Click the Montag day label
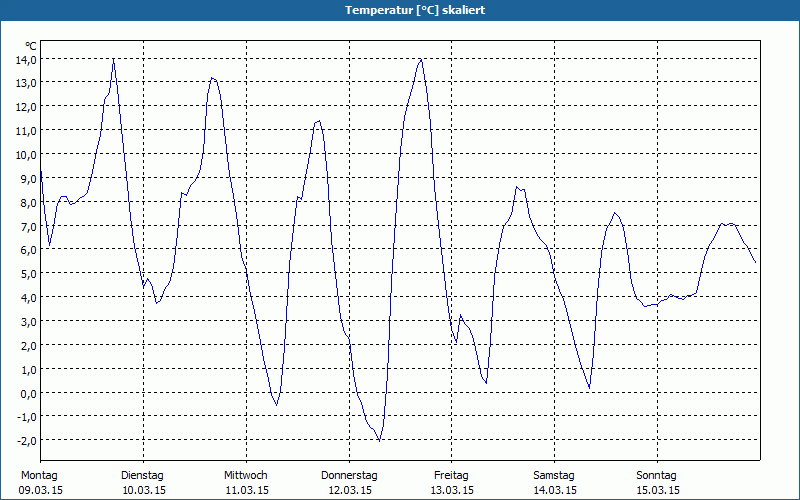800x500 pixels. (x=39, y=475)
